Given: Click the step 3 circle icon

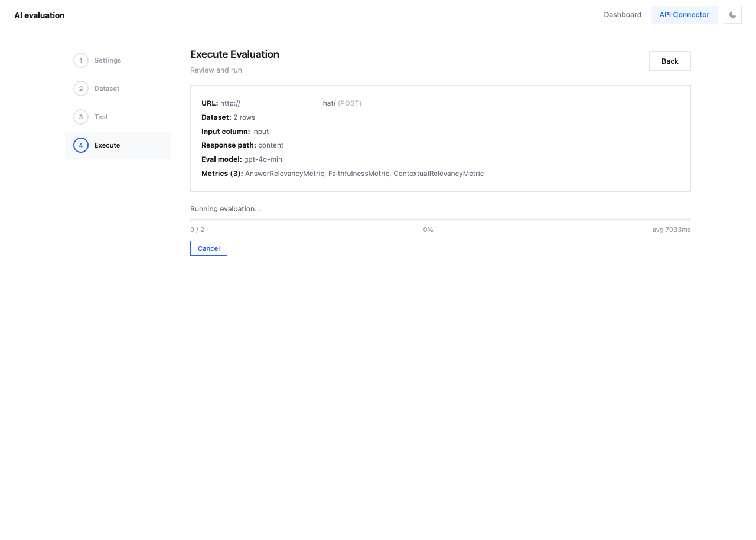Looking at the screenshot, I should click(81, 117).
